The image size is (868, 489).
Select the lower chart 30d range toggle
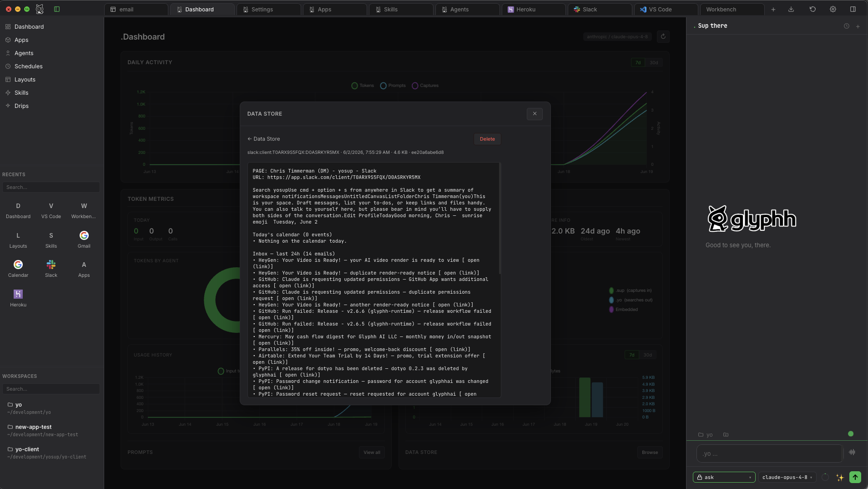pyautogui.click(x=647, y=355)
